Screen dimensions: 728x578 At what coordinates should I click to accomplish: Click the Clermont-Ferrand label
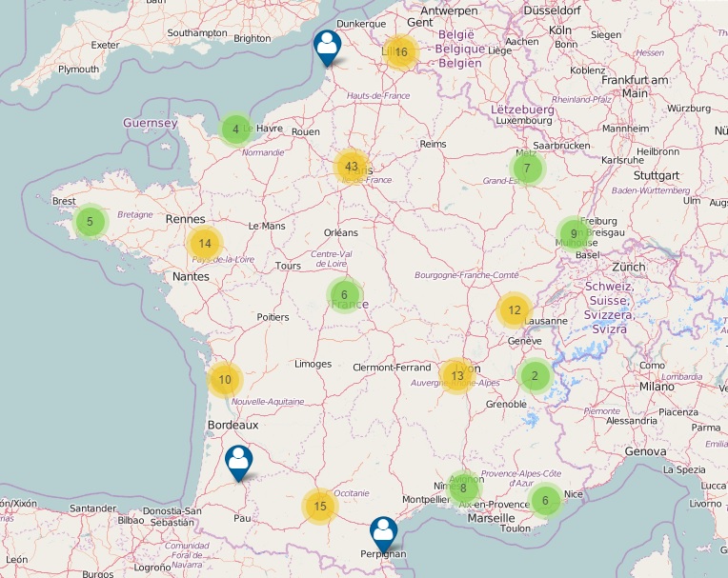[x=392, y=368]
